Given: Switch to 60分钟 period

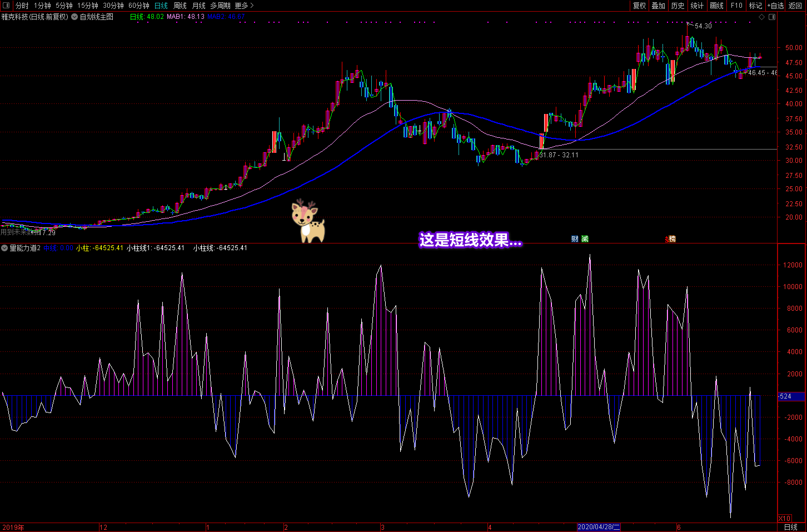Looking at the screenshot, I should tap(139, 6).
